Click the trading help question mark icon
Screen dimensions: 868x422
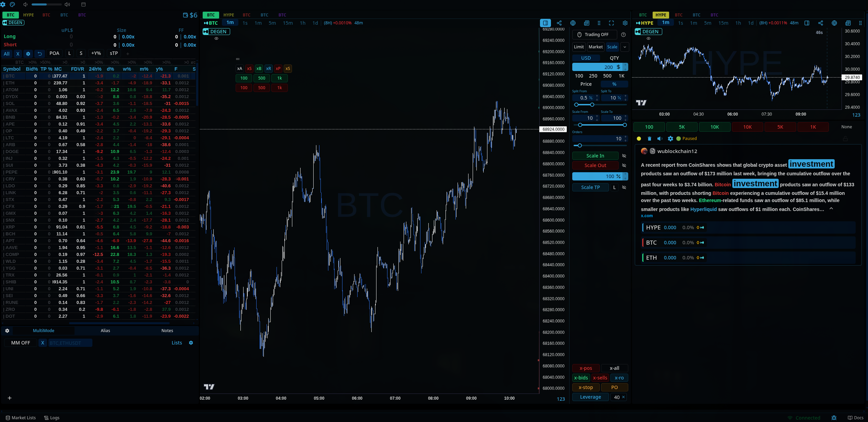coord(623,35)
